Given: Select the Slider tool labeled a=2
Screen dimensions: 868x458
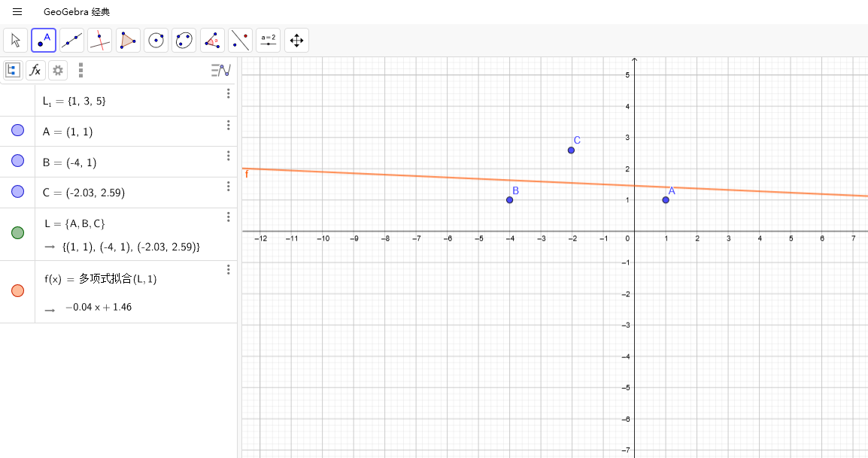Looking at the screenshot, I should (268, 39).
